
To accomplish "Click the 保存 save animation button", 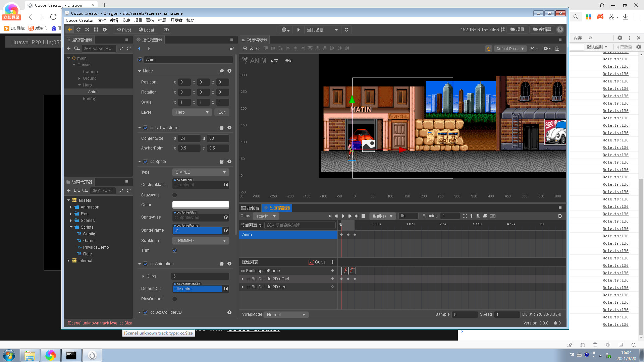I will coord(274,61).
